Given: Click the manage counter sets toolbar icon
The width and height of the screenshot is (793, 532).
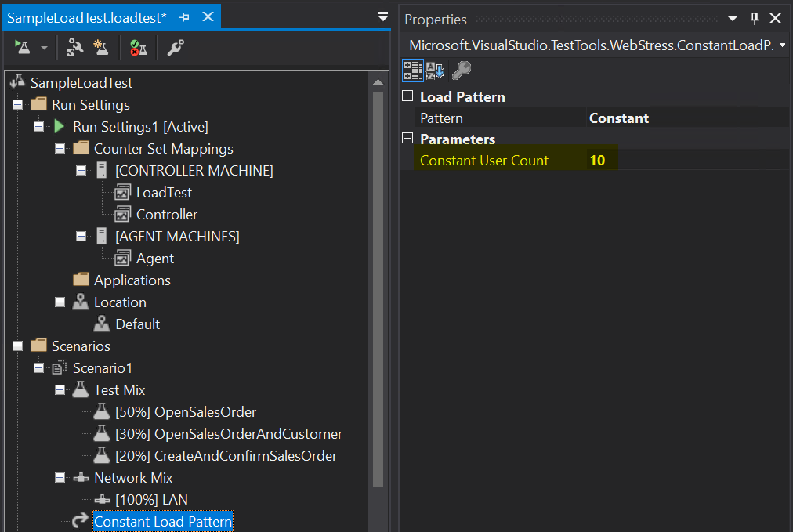Looking at the screenshot, I should coord(138,48).
